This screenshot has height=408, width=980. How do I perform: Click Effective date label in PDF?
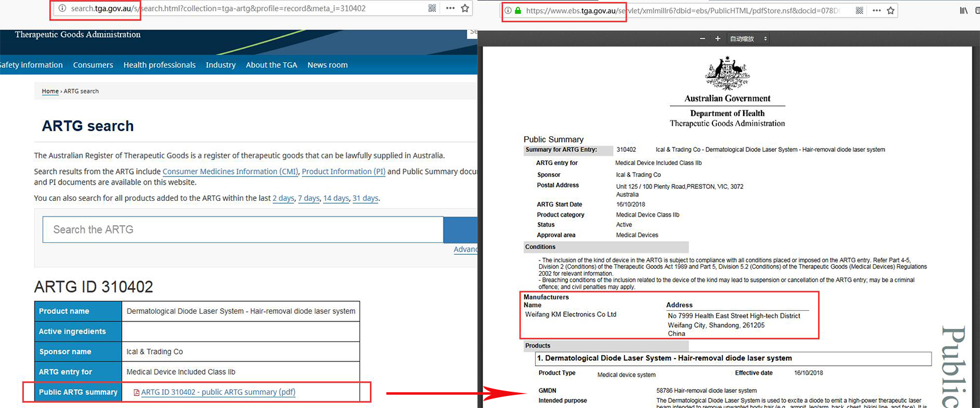[754, 373]
